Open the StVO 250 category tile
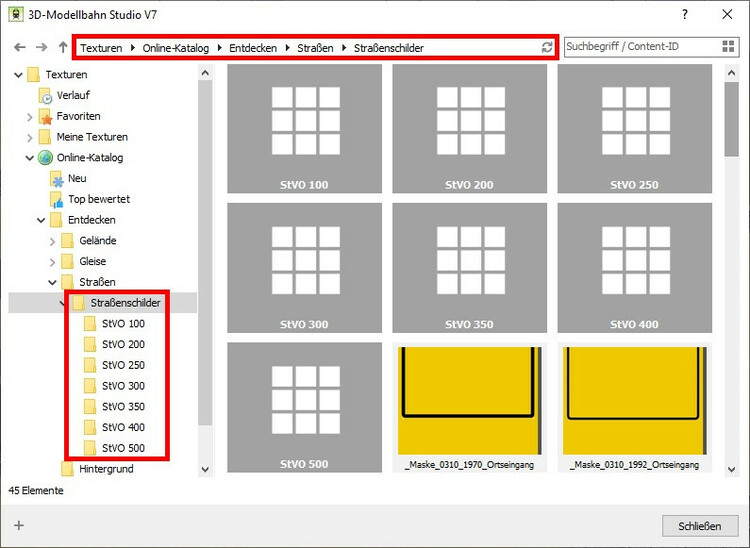The height and width of the screenshot is (548, 750). tap(634, 129)
